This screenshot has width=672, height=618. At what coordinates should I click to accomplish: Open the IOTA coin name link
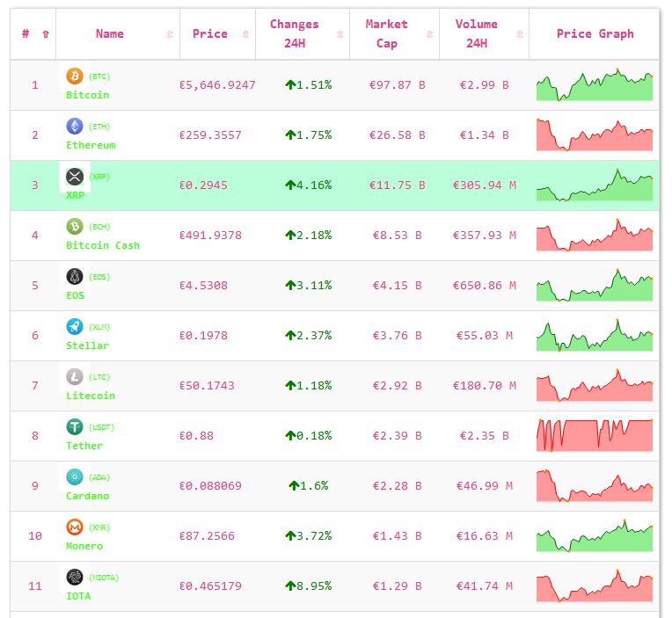[x=78, y=596]
